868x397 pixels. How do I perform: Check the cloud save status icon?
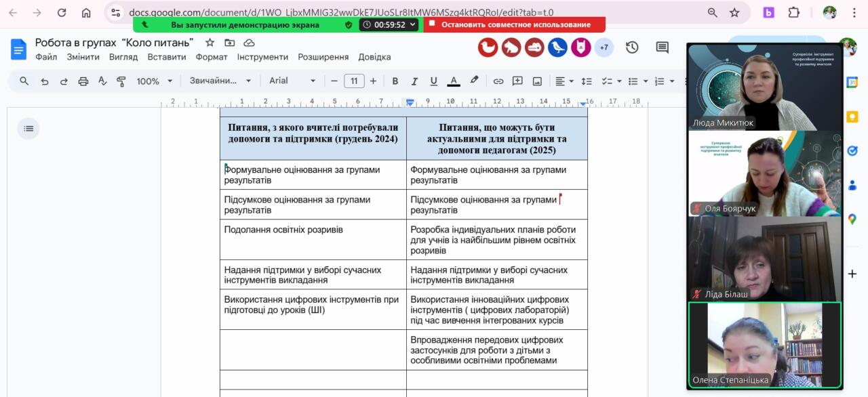click(x=249, y=43)
